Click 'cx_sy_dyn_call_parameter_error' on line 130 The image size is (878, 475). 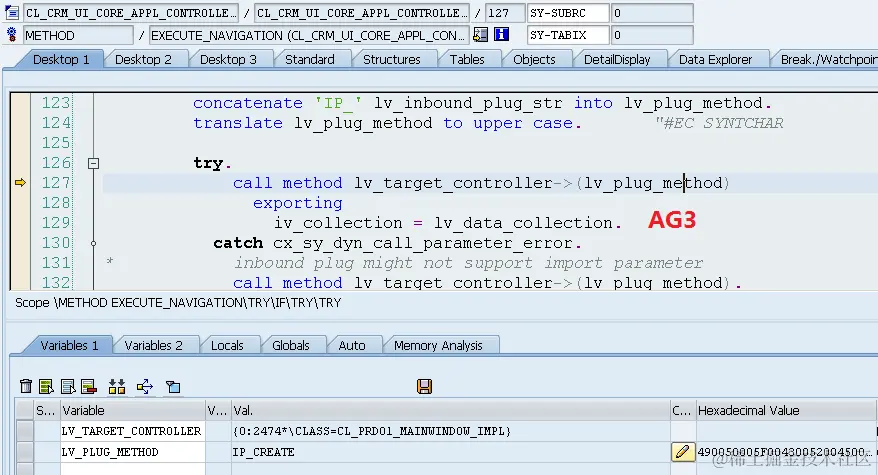point(423,243)
